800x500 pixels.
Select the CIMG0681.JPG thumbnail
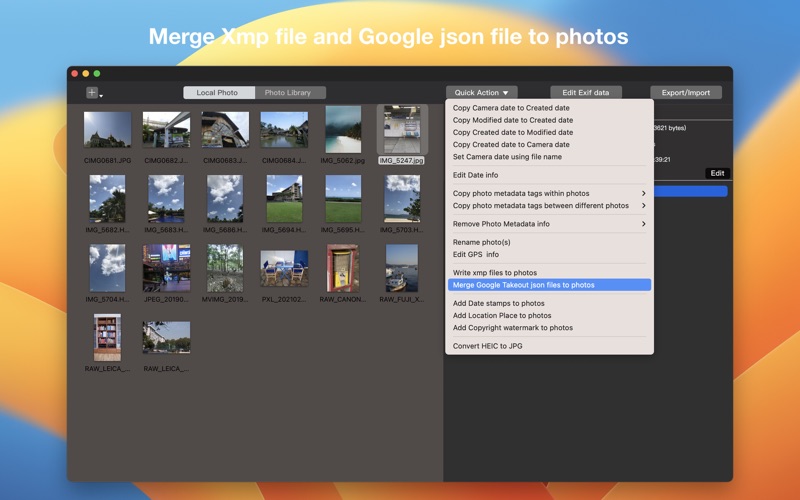107,130
